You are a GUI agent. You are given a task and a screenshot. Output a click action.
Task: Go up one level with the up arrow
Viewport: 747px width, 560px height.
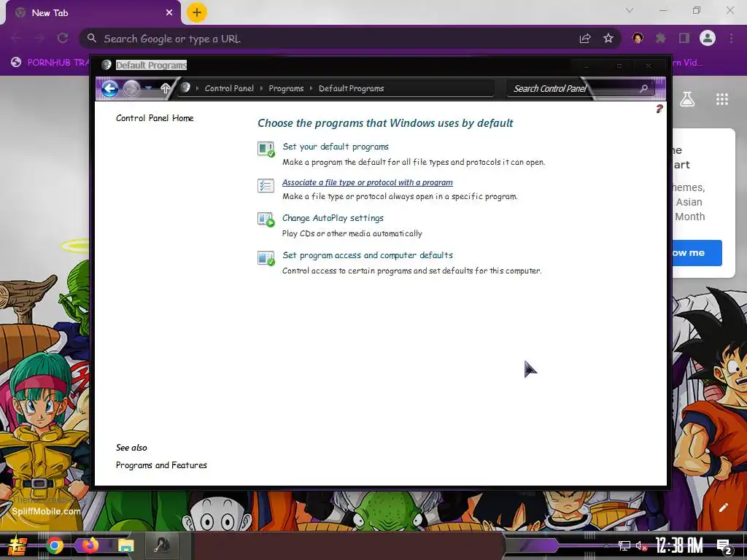click(166, 88)
